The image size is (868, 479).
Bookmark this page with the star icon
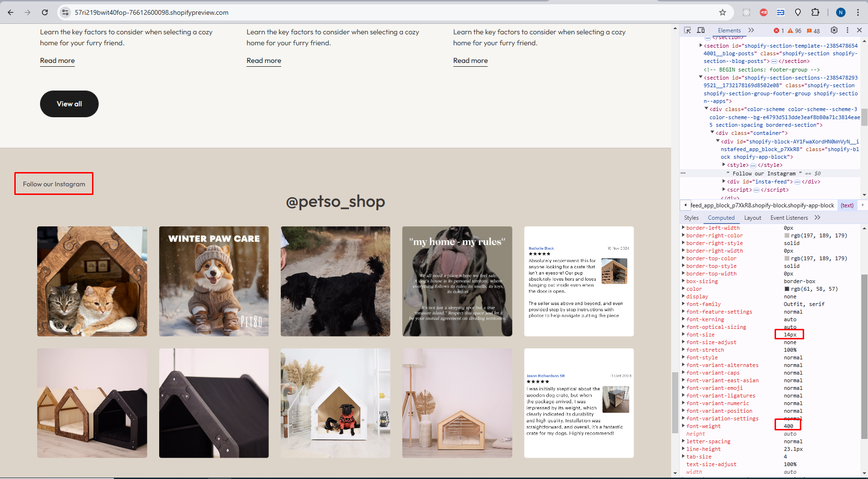723,12
